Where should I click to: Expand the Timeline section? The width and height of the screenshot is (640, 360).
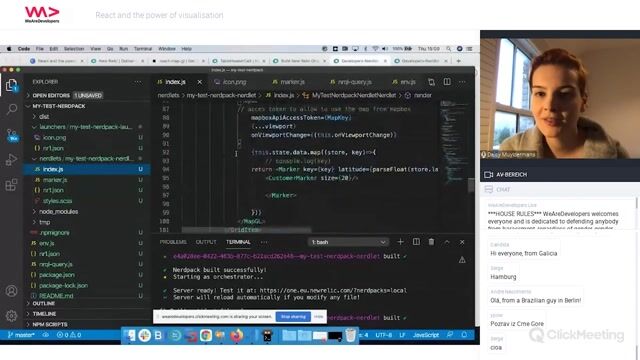[44, 313]
